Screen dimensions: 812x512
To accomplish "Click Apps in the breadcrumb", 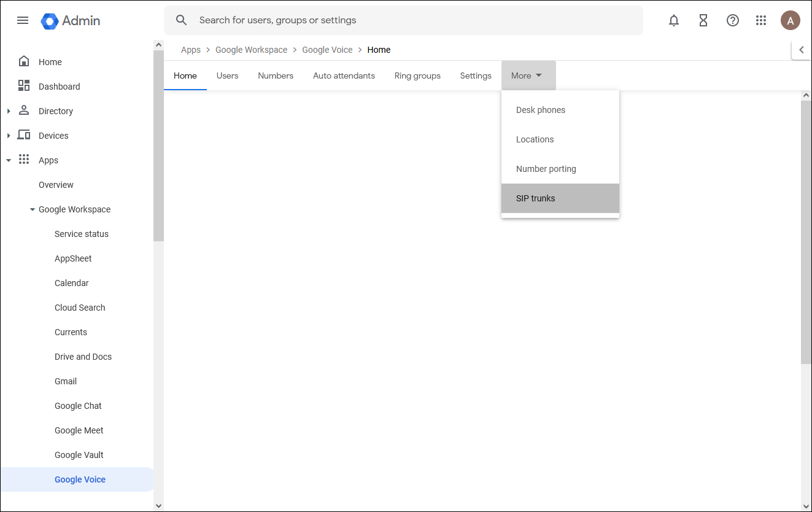I will (191, 50).
